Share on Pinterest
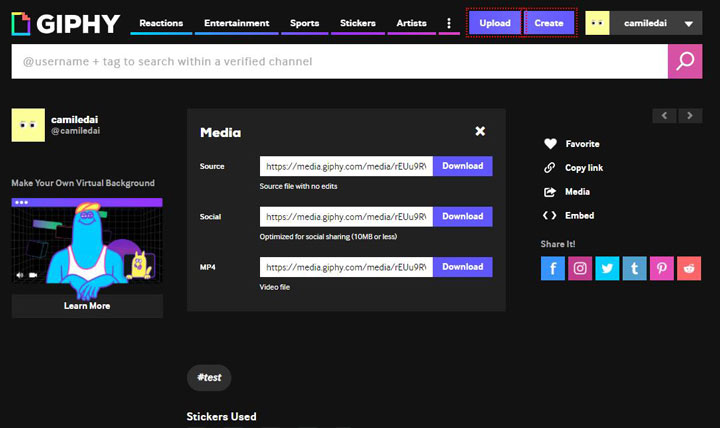The height and width of the screenshot is (428, 720). [x=662, y=268]
